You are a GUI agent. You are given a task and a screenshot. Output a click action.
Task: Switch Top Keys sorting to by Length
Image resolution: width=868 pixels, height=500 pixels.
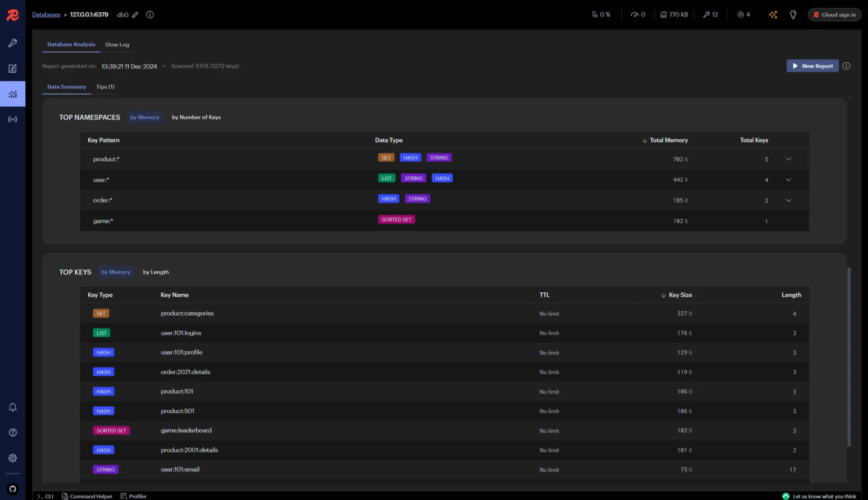coord(155,272)
